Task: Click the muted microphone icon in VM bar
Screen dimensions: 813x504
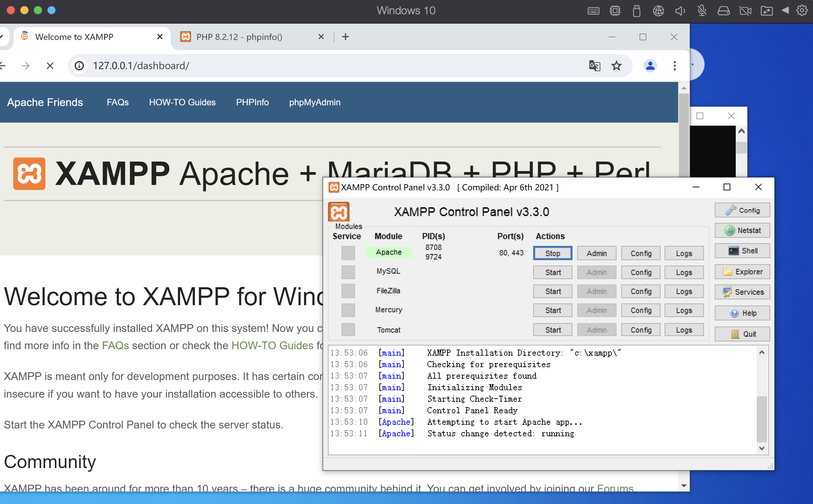Action: click(702, 11)
